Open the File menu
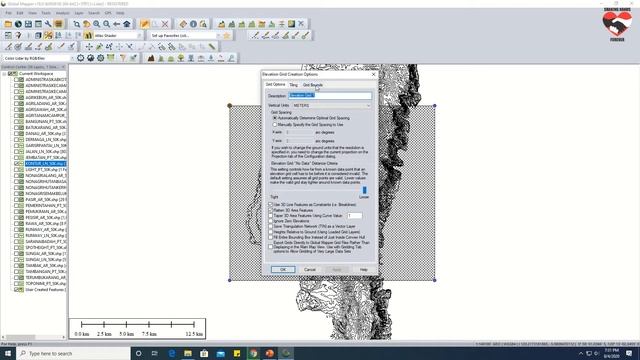Screen dimensions: 640x360 coord(9,13)
